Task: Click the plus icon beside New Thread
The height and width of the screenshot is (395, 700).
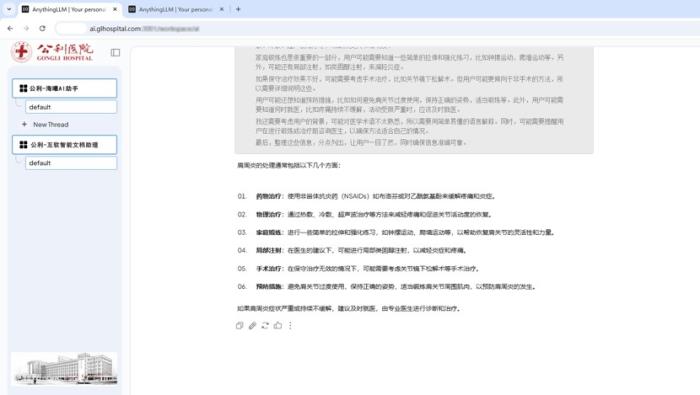Action: tap(24, 125)
